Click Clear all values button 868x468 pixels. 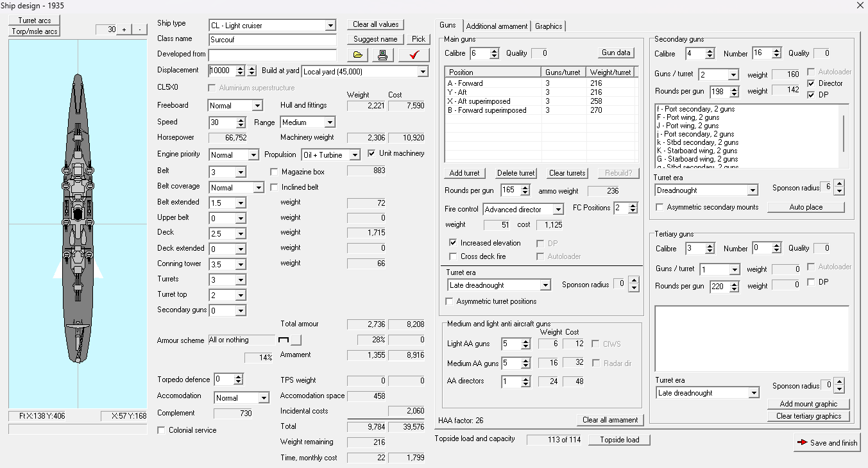(x=376, y=24)
